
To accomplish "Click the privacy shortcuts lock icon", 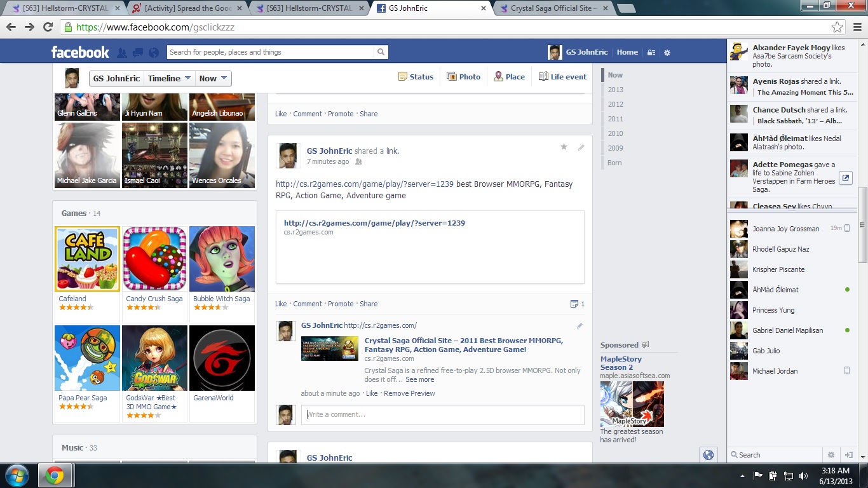I will pos(651,53).
